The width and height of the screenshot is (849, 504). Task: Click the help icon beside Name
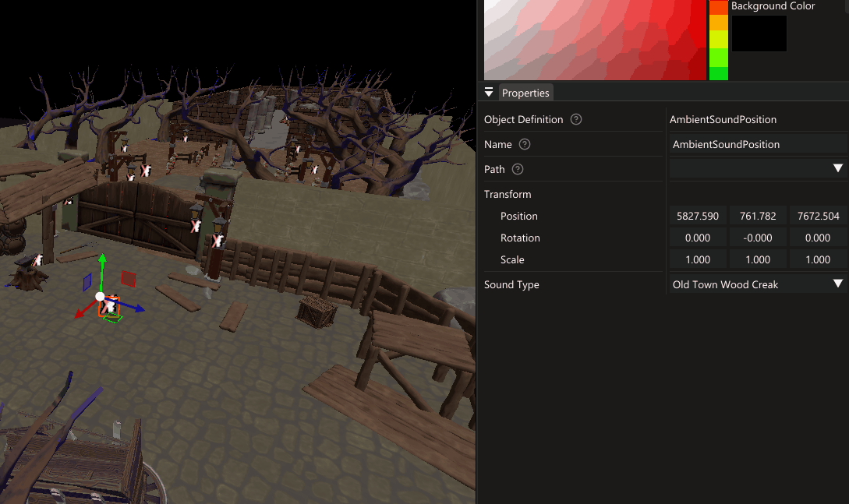[525, 144]
